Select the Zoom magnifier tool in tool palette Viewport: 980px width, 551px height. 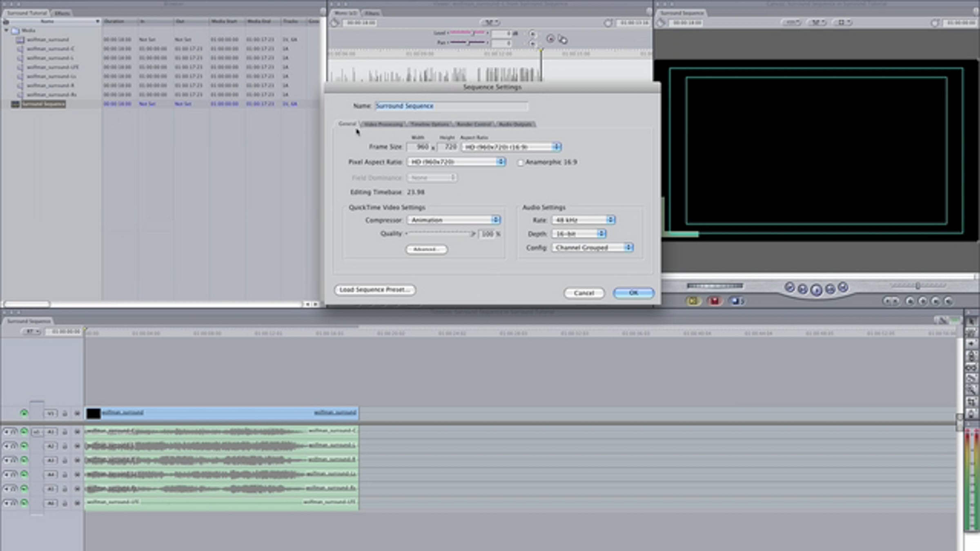[x=971, y=391]
